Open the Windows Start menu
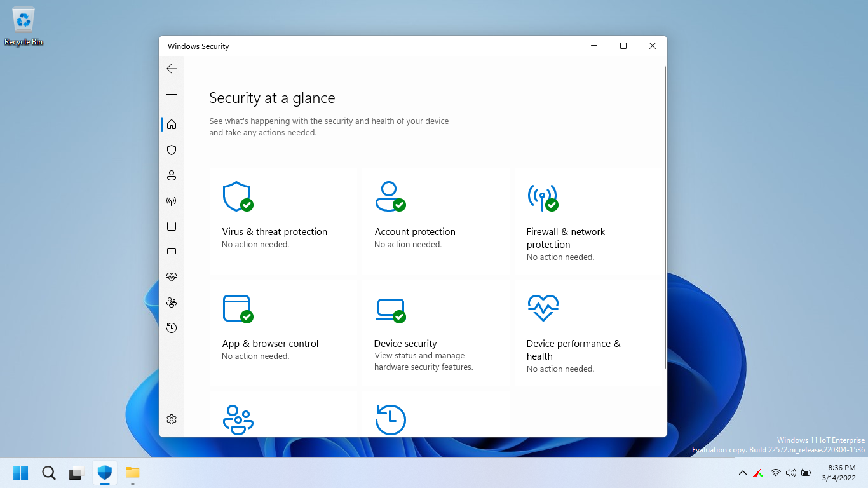Screen dimensions: 868x488 coord(21,473)
